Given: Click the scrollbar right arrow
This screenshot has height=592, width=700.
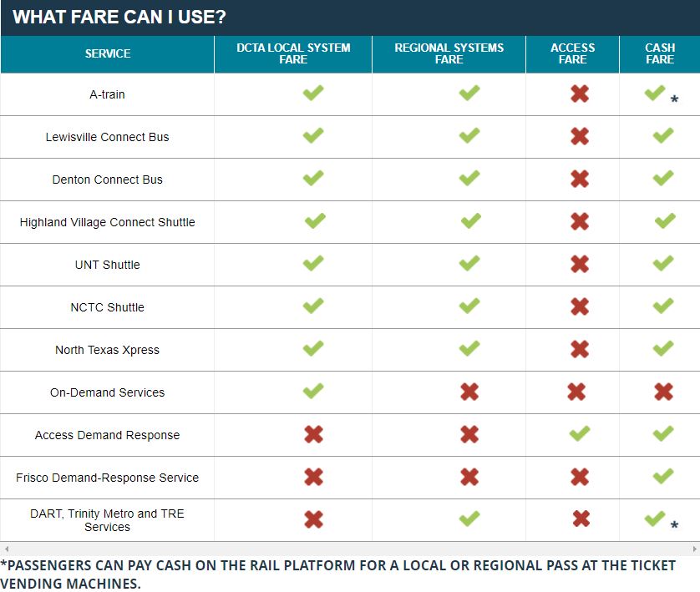Looking at the screenshot, I should coord(695,549).
